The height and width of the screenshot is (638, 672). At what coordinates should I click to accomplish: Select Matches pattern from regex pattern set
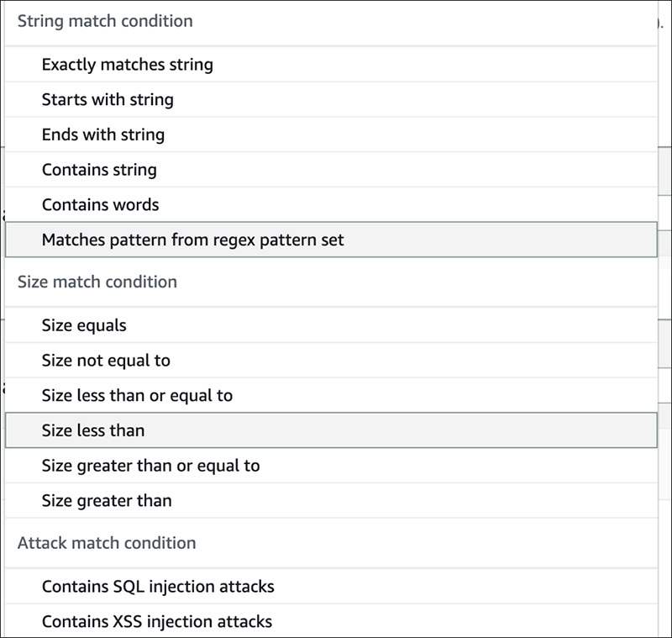(192, 240)
